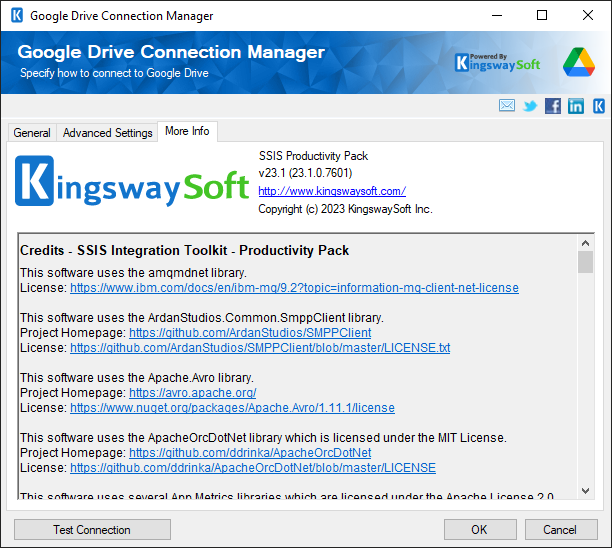Switch to the General tab
This screenshot has height=548, width=612.
(32, 133)
